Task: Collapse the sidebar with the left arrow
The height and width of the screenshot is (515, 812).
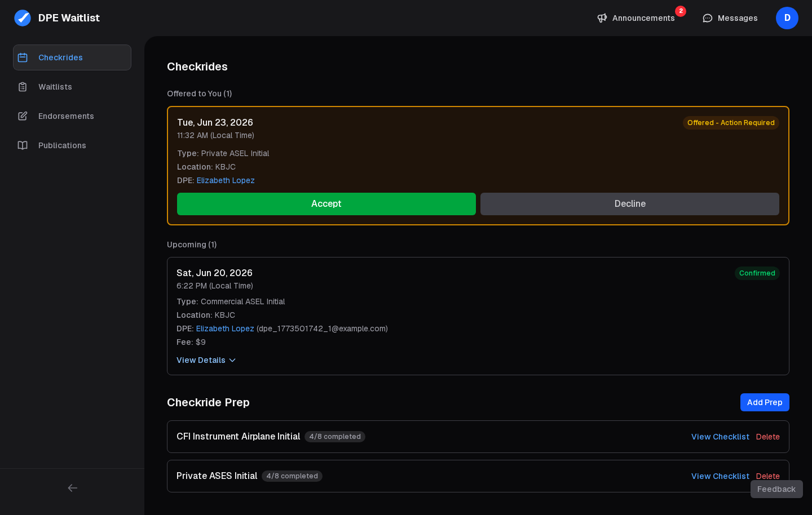Action: coord(72,488)
